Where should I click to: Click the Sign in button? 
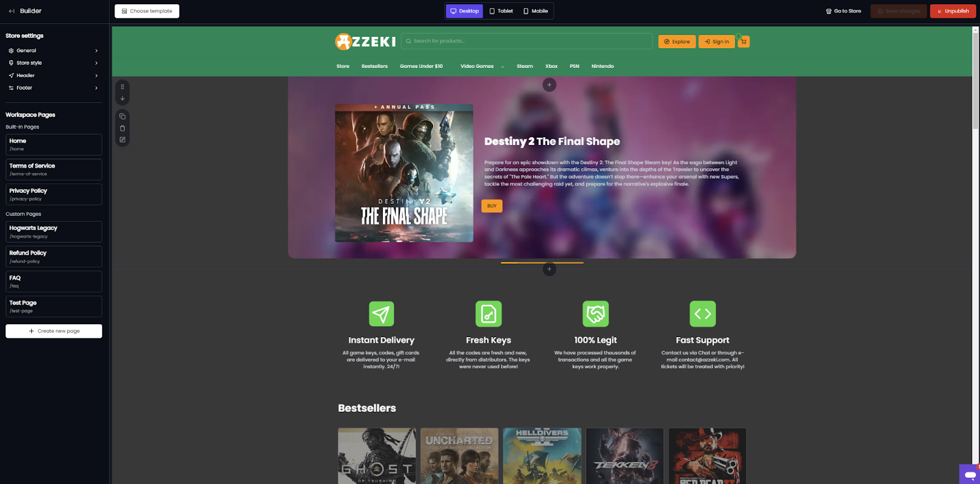pyautogui.click(x=717, y=42)
